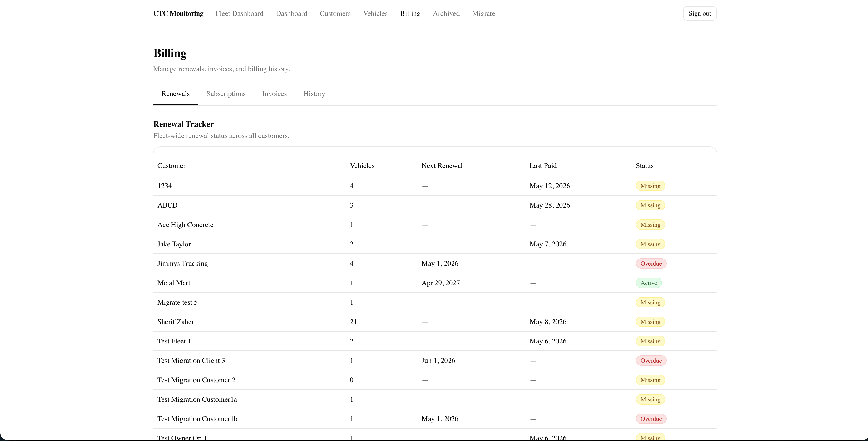
Task: Click vehicle count 21 for Sherif Zaher
Action: 353,321
